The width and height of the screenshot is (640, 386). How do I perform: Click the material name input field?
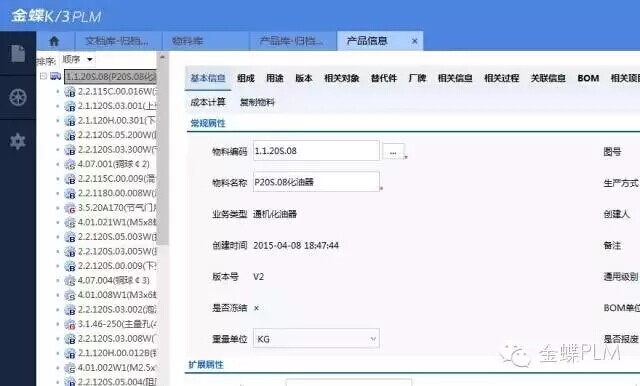pos(316,182)
